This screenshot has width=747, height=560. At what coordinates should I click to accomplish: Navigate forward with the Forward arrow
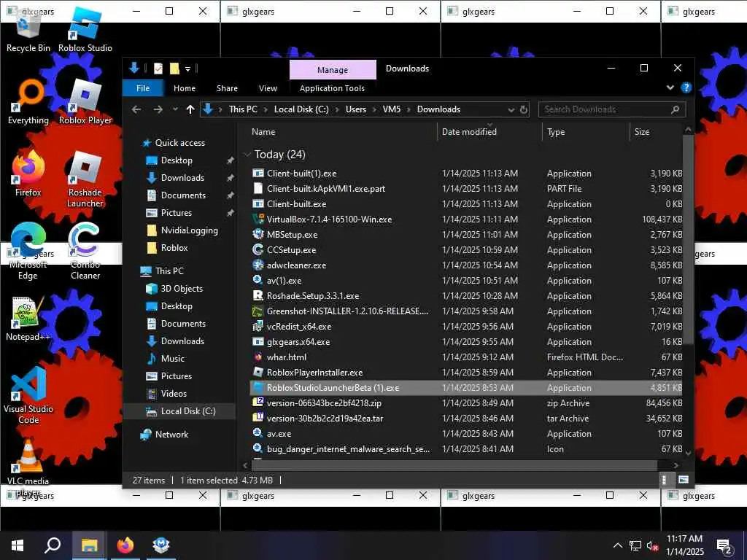click(x=158, y=109)
